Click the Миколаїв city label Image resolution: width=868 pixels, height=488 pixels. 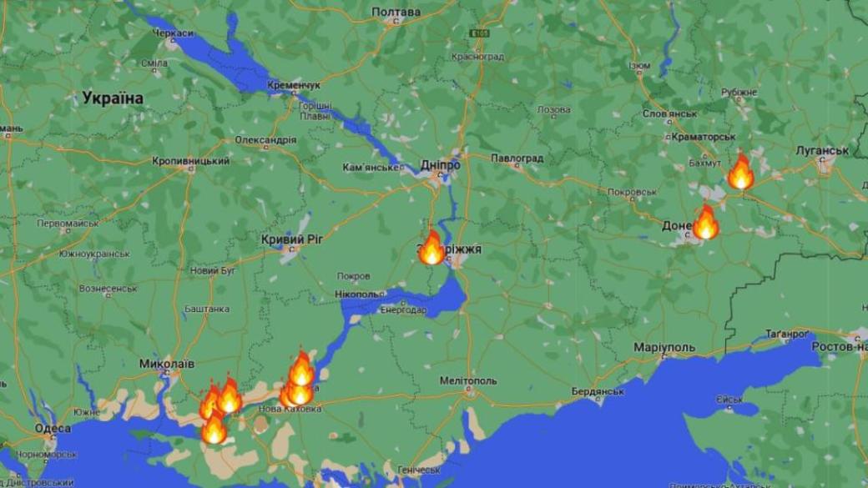167,364
